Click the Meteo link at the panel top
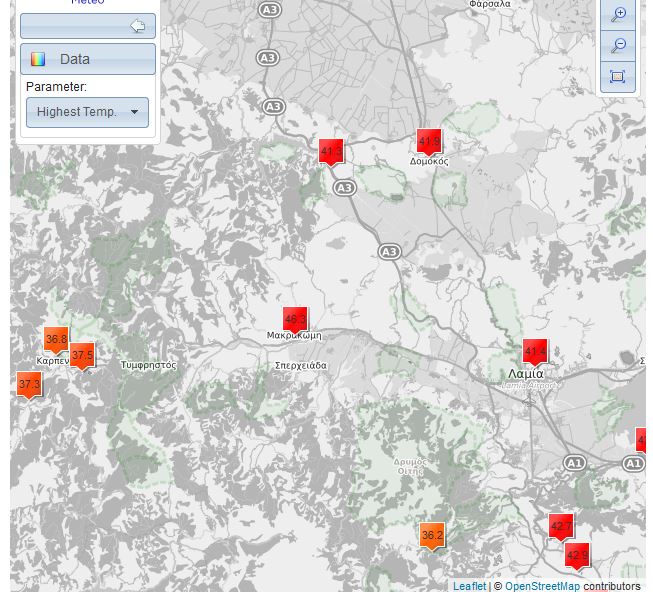This screenshot has width=653, height=592. [x=87, y=3]
